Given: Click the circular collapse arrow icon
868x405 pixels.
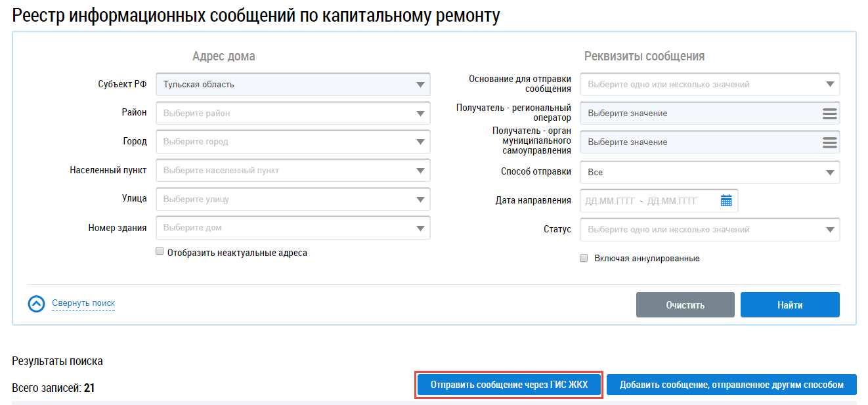Looking at the screenshot, I should [x=37, y=304].
